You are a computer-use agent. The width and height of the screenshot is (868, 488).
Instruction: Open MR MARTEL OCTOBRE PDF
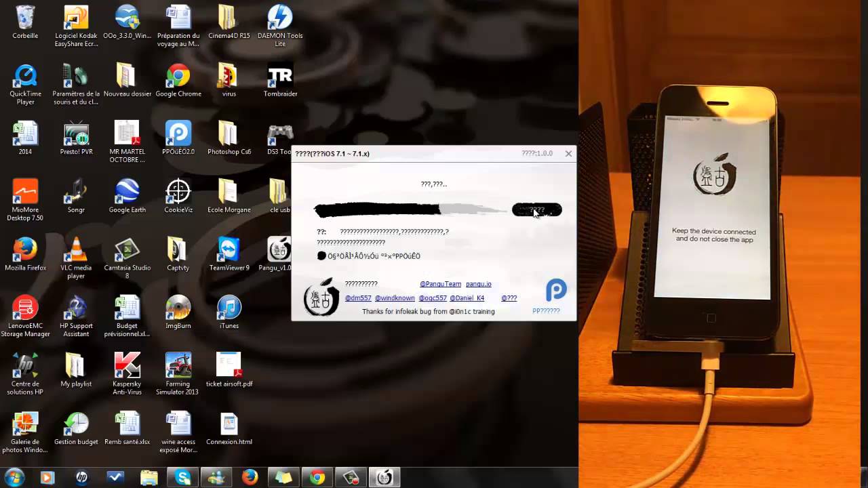(127, 142)
